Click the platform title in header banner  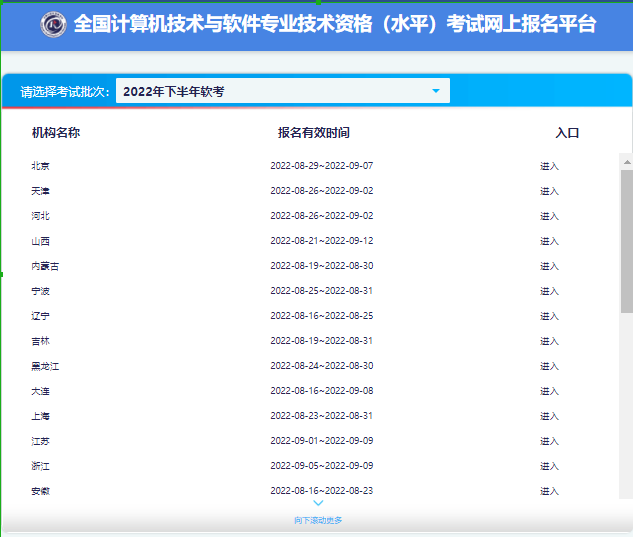click(335, 24)
